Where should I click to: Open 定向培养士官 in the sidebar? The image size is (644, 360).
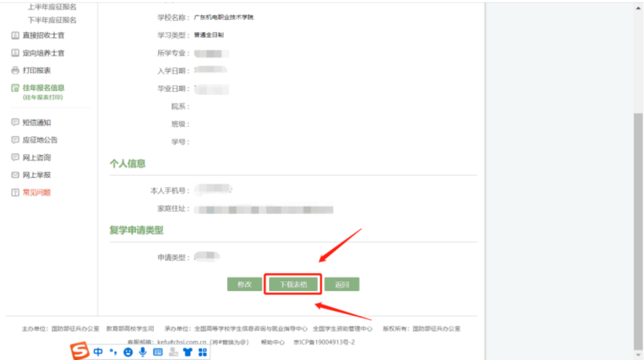tap(43, 53)
